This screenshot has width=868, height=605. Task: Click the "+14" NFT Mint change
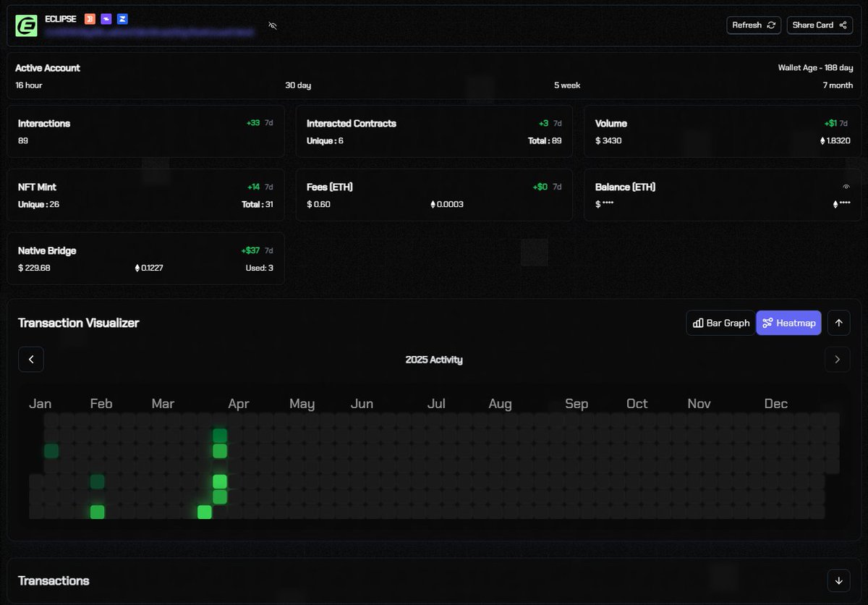(253, 187)
